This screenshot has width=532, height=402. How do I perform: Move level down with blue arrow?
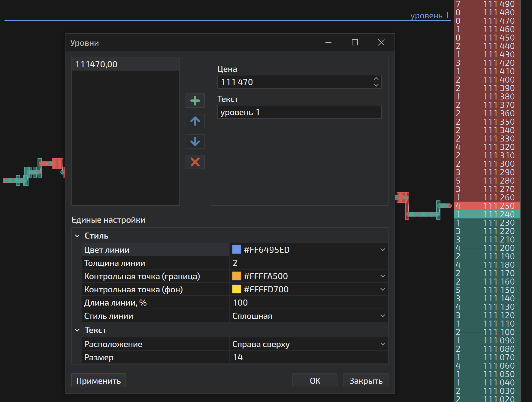pos(195,142)
